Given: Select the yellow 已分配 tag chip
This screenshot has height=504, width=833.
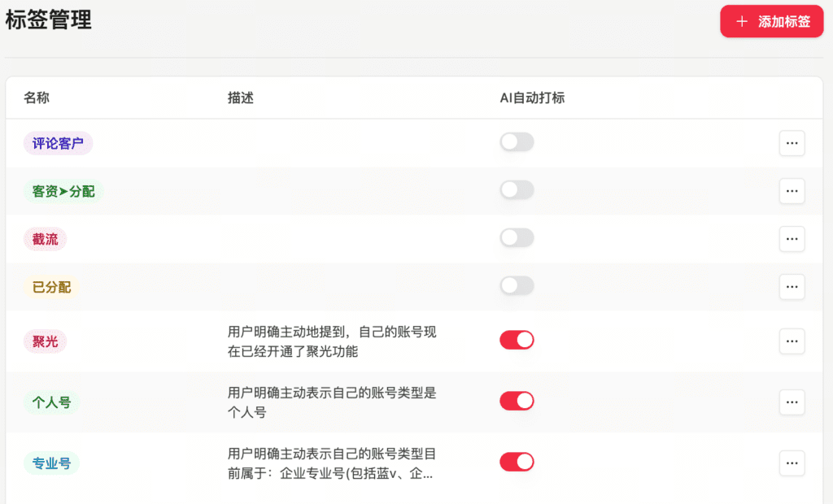Looking at the screenshot, I should [x=51, y=287].
